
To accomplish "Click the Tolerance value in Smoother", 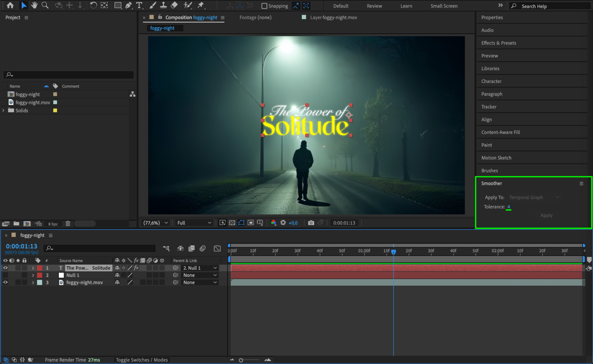I will pyautogui.click(x=508, y=207).
